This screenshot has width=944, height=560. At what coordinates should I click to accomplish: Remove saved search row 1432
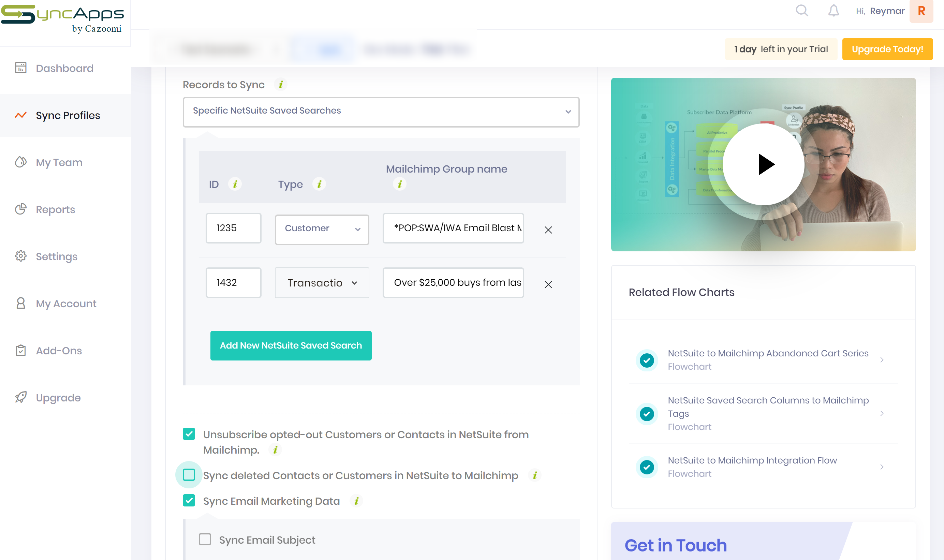(x=548, y=284)
